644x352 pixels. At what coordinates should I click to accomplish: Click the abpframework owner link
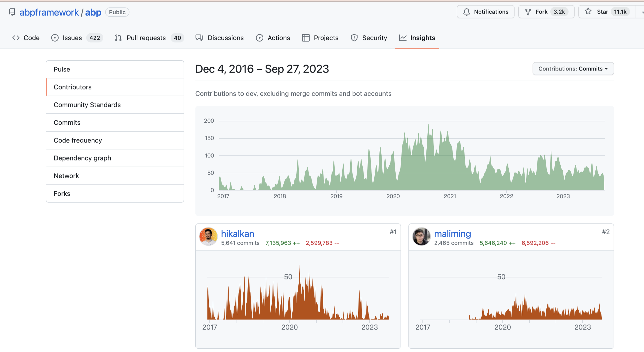pos(49,12)
